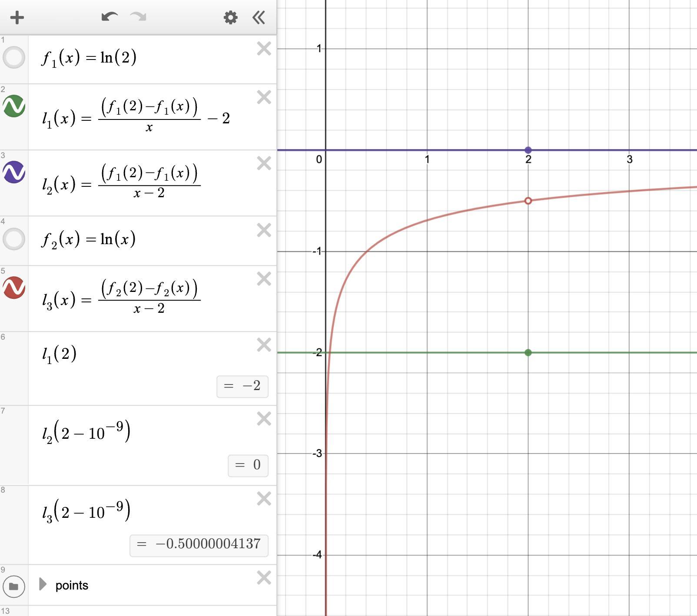Toggle visibility of the purple l₂(x) curve

pos(14,172)
